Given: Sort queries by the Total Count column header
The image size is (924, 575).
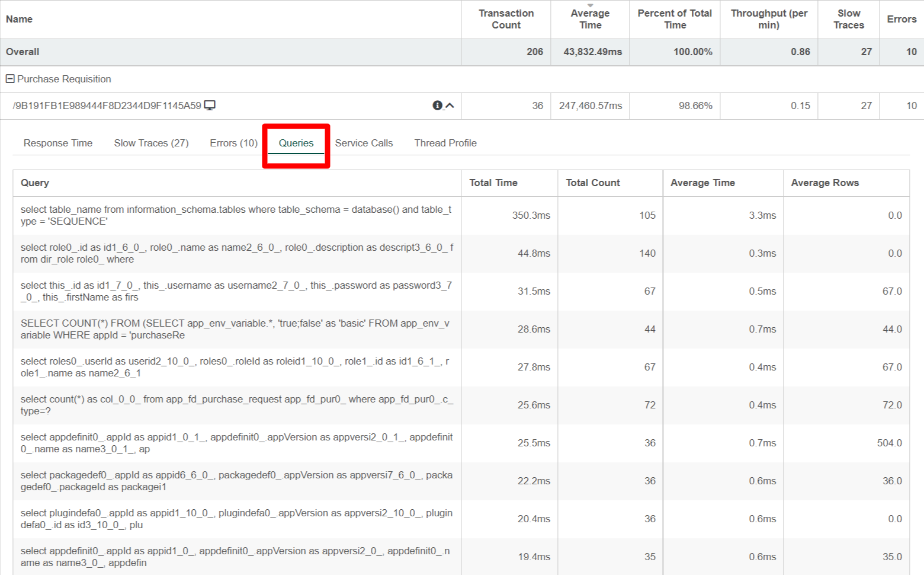Looking at the screenshot, I should click(593, 183).
